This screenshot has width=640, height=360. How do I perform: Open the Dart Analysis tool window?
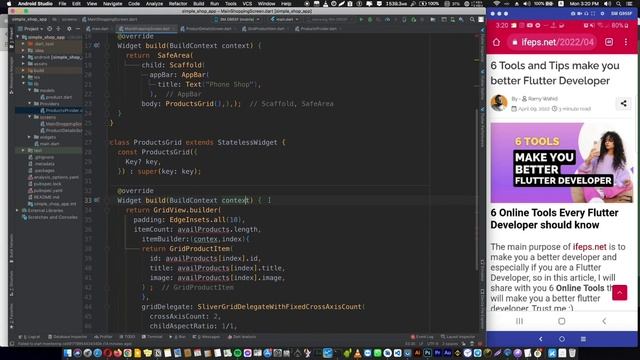tap(242, 337)
